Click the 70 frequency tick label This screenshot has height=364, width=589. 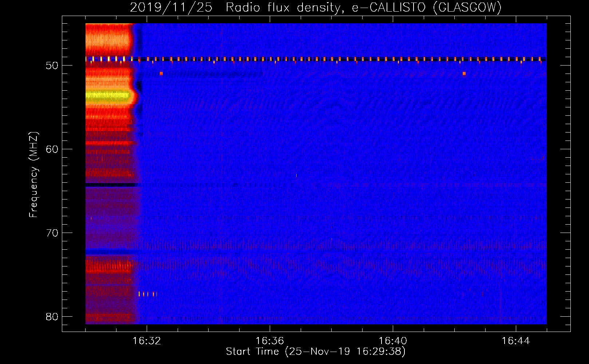(x=52, y=233)
